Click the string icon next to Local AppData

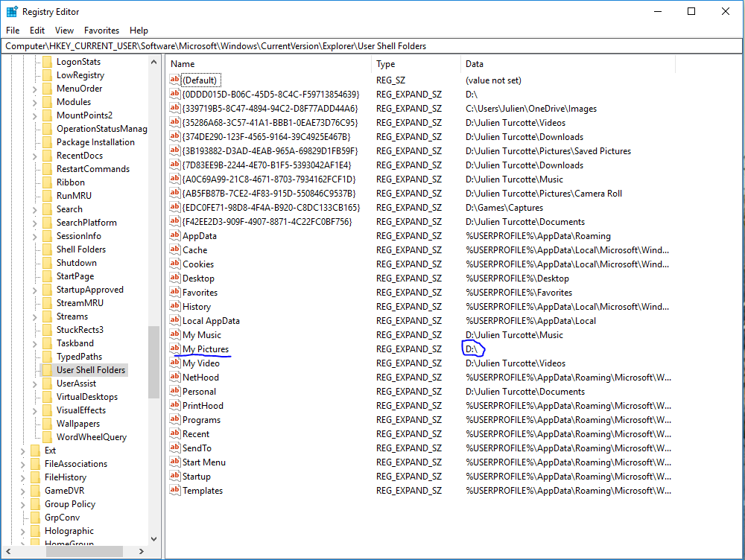[x=175, y=321]
